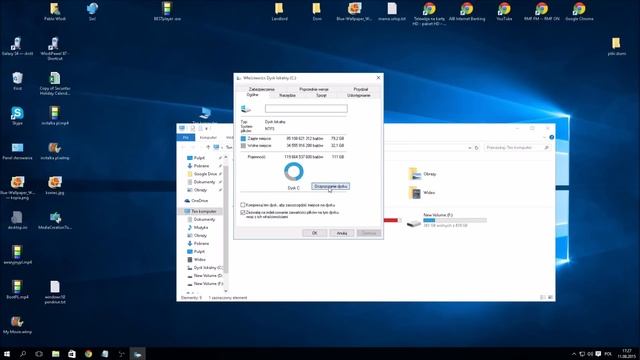Switch to the Udostępnianie tab
The height and width of the screenshot is (360, 640).
pyautogui.click(x=359, y=95)
